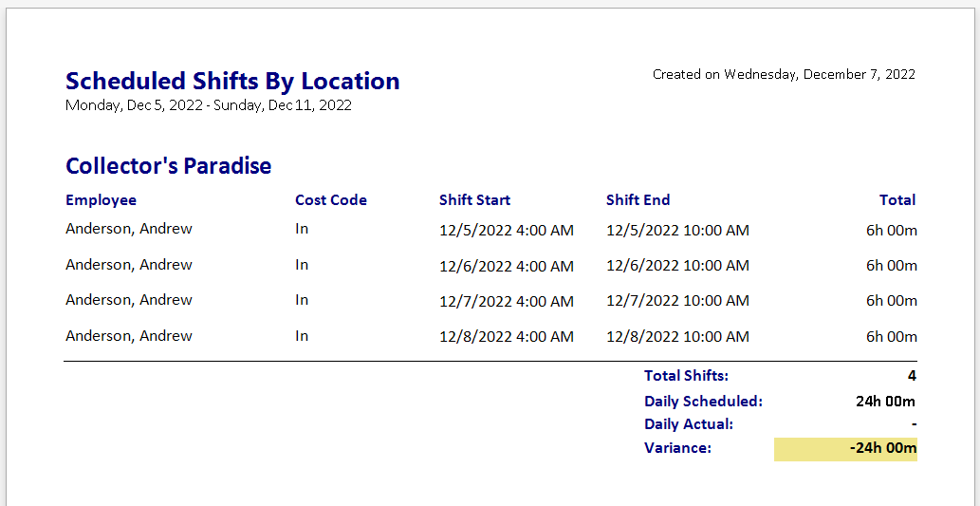Image resolution: width=980 pixels, height=506 pixels.
Task: Click the Daily Scheduled value "24h 00m"
Action: point(886,401)
